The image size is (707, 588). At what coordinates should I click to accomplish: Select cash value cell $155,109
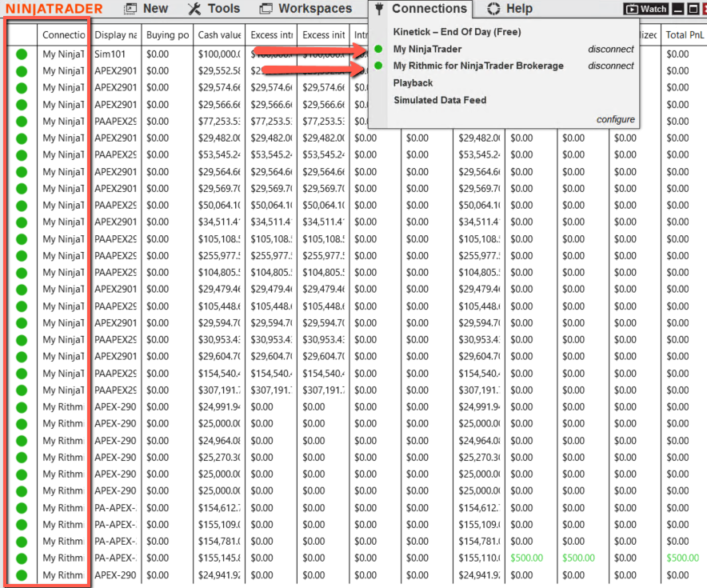click(219, 525)
